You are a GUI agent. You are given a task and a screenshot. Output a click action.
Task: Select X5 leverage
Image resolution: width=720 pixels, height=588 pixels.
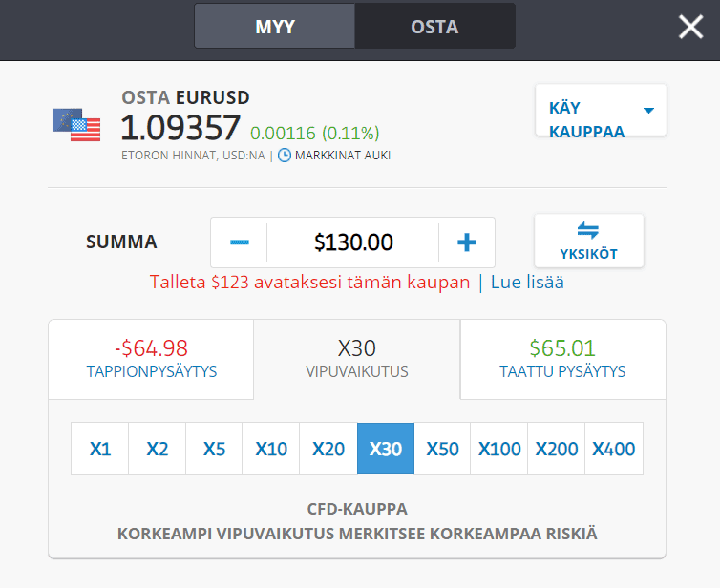point(214,449)
